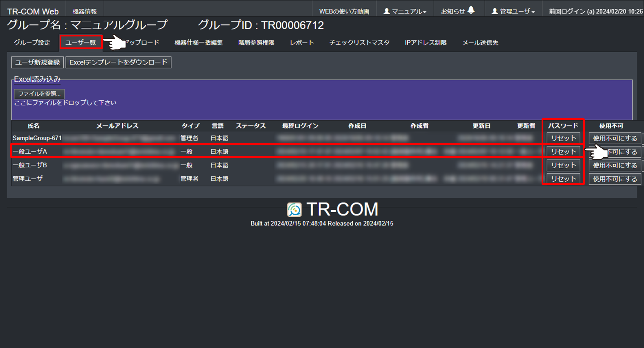Click the 更新日 column header
The width and height of the screenshot is (644, 348).
(x=482, y=126)
